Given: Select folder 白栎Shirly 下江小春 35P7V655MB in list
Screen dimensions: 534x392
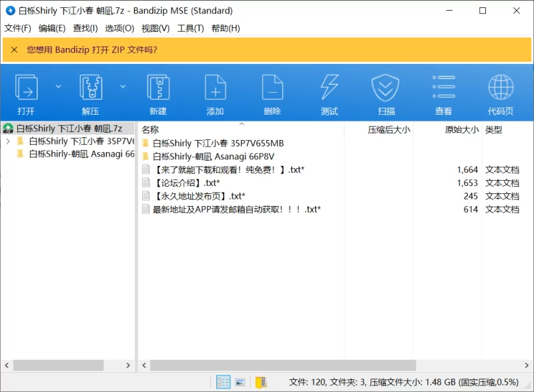Looking at the screenshot, I should [x=218, y=143].
